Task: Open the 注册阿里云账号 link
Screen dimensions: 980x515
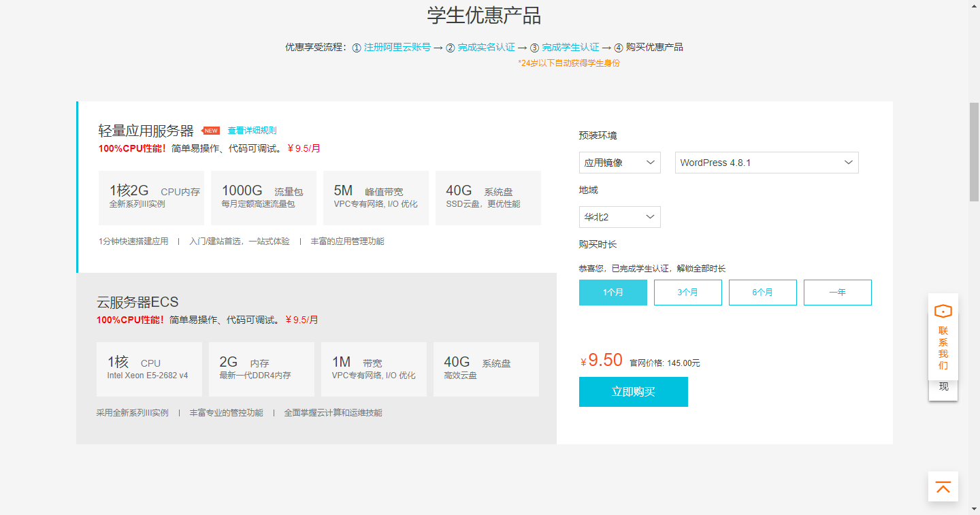Action: (397, 47)
